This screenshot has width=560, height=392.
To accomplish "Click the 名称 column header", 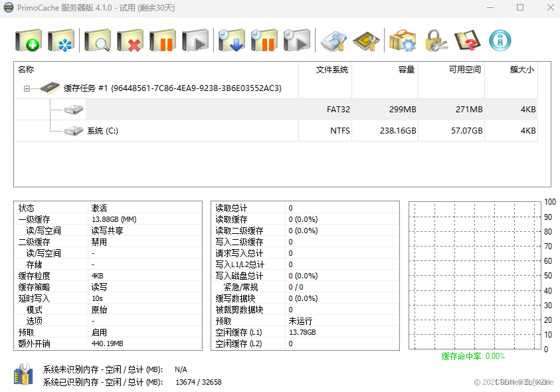I will [x=156, y=69].
